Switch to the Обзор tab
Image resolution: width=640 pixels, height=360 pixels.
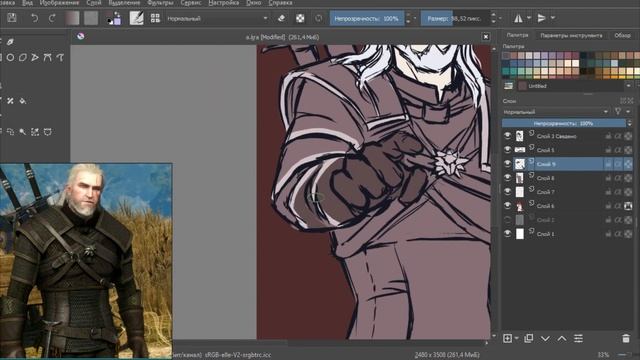[x=622, y=36]
